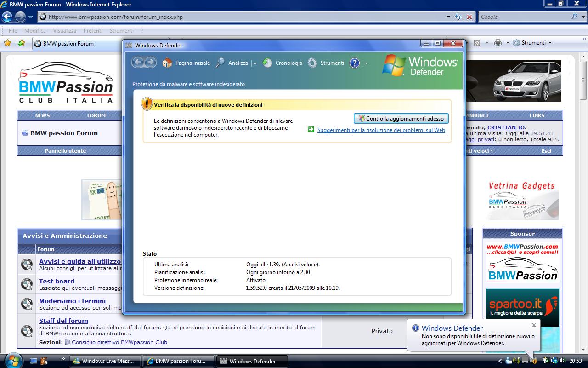
Task: Click the printer icon in IE toolbar
Action: (498, 43)
